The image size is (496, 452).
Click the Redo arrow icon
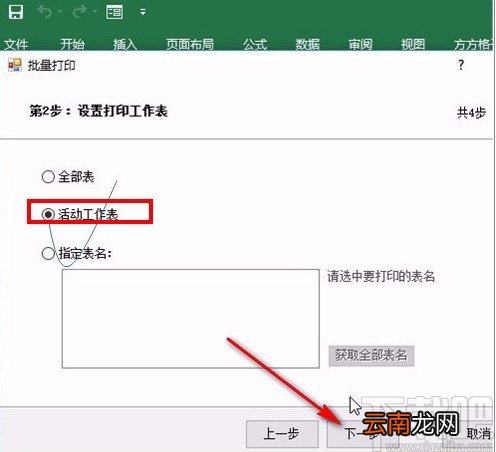tap(80, 12)
